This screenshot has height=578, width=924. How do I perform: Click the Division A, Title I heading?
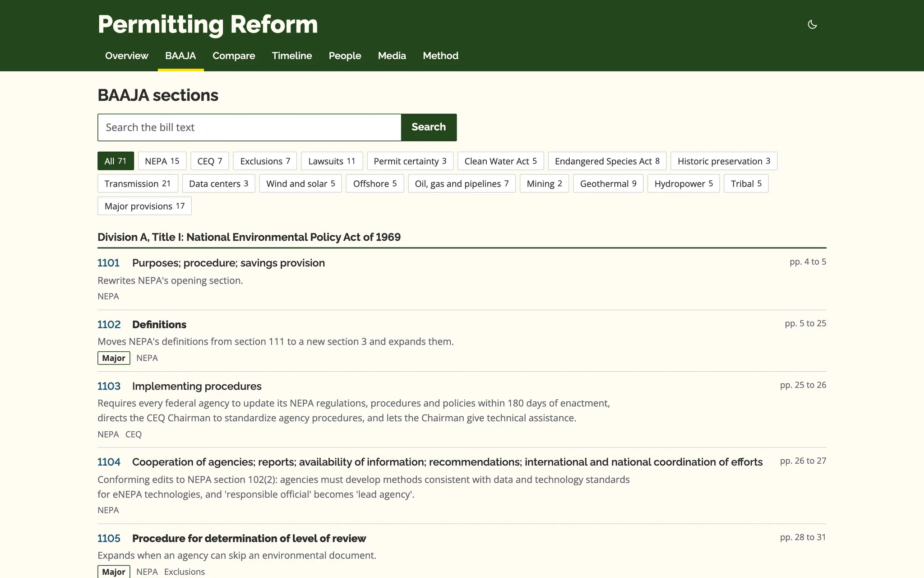[249, 237]
